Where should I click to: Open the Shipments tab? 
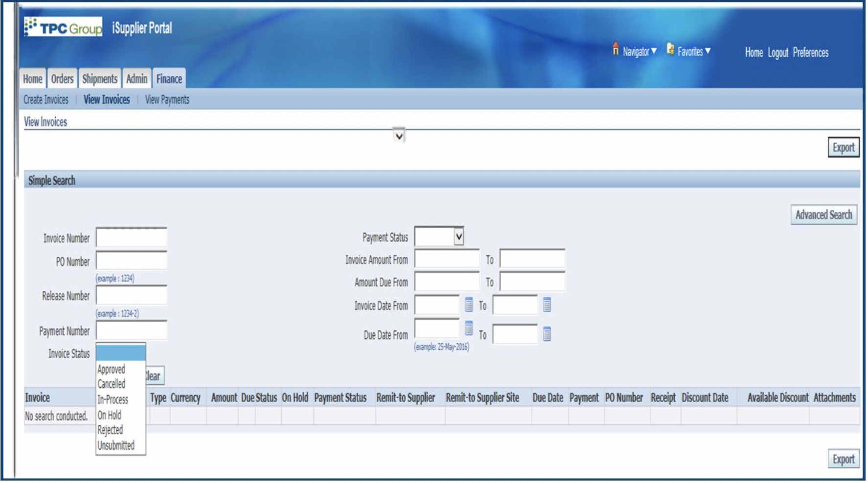[100, 79]
